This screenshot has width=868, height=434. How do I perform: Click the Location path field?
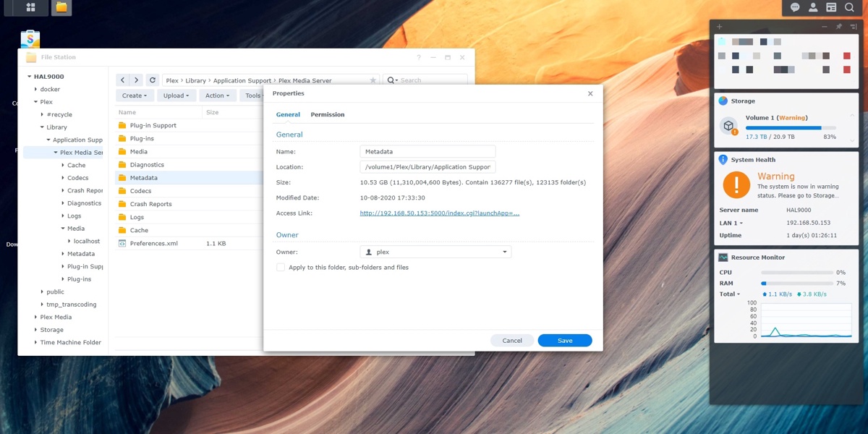pos(427,167)
